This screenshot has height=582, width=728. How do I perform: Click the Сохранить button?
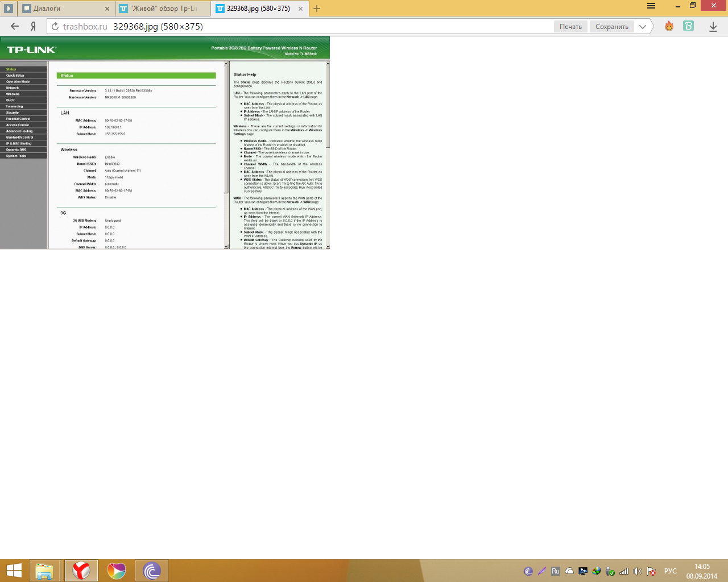click(612, 26)
